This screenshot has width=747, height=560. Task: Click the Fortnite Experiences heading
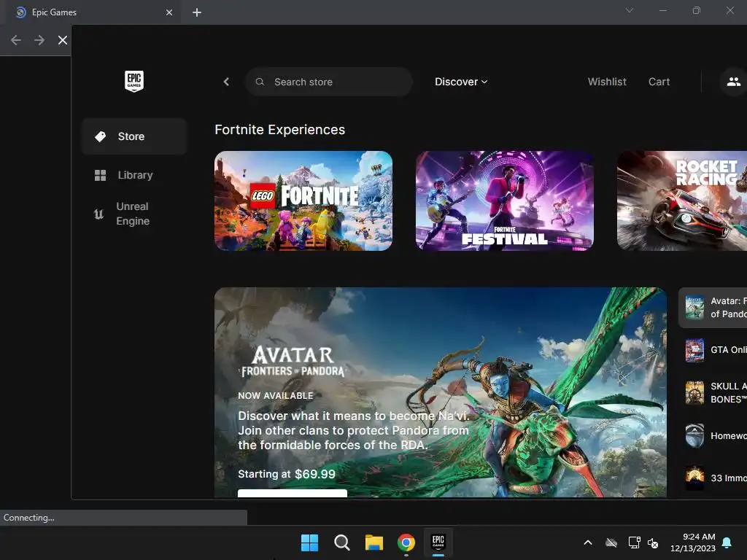click(279, 130)
